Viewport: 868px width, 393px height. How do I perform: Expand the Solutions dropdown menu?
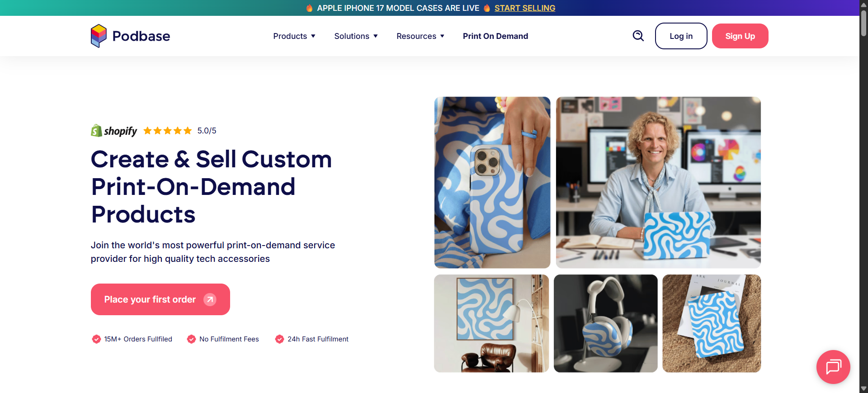356,36
